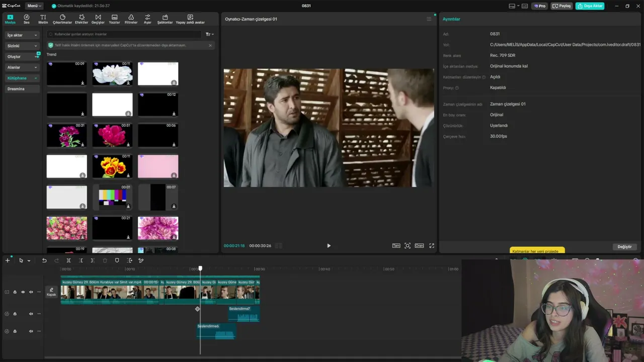Switch to the Metin text tab
The image size is (644, 362).
[x=43, y=19]
